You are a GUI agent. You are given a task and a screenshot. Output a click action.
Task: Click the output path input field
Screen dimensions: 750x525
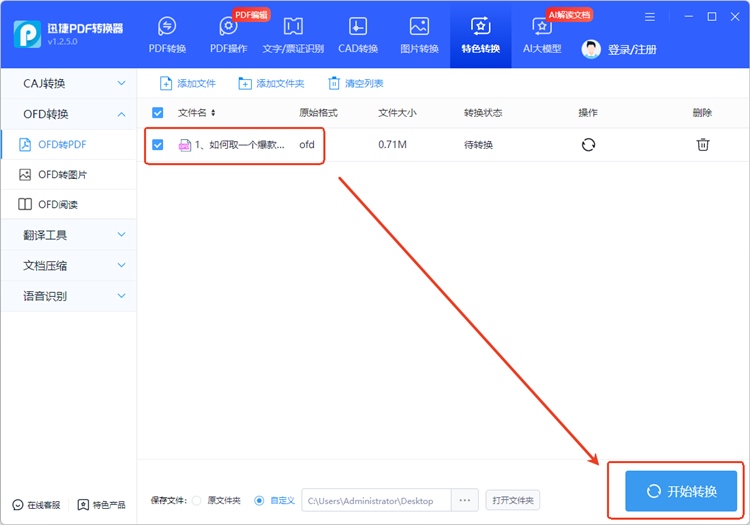tap(376, 501)
